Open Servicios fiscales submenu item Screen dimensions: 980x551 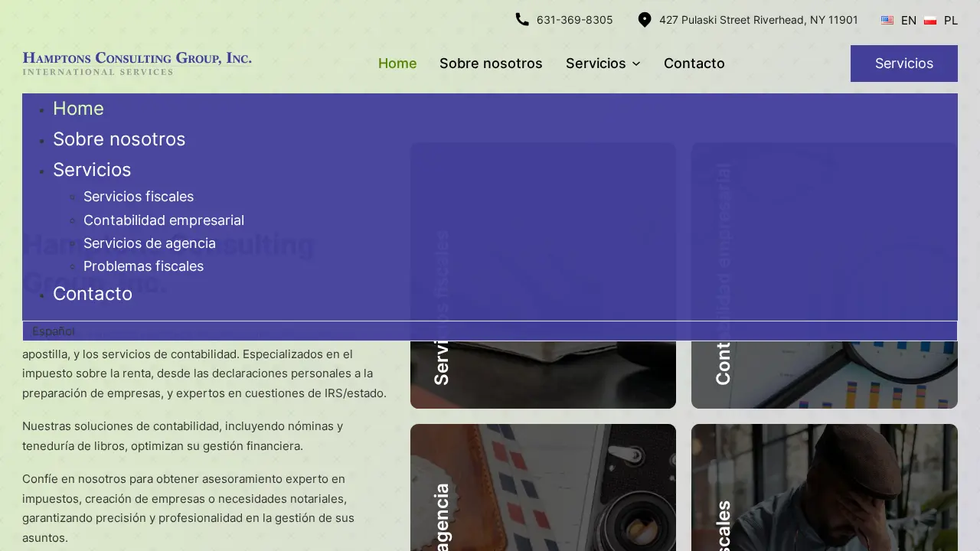pyautogui.click(x=139, y=197)
